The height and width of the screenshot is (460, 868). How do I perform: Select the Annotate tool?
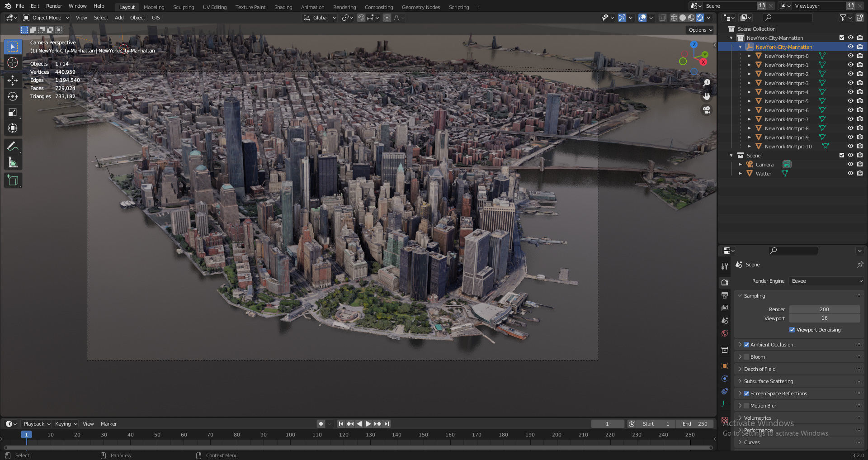point(13,146)
